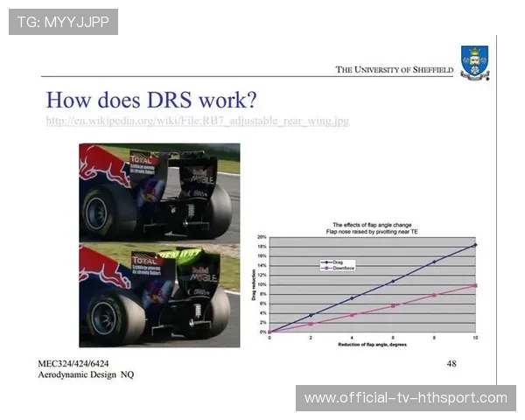This screenshot has height=420, width=525.
Task: Click the TOTAL sponsor logo in bottom photo
Action: tap(143, 260)
